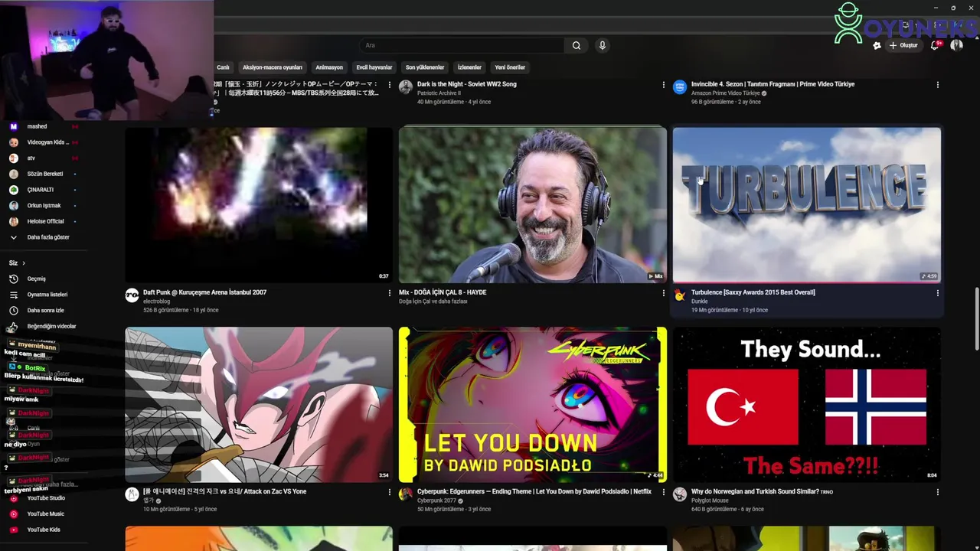Click the Cyberpunk 2077 channel avatar
The image size is (980, 551).
406,494
